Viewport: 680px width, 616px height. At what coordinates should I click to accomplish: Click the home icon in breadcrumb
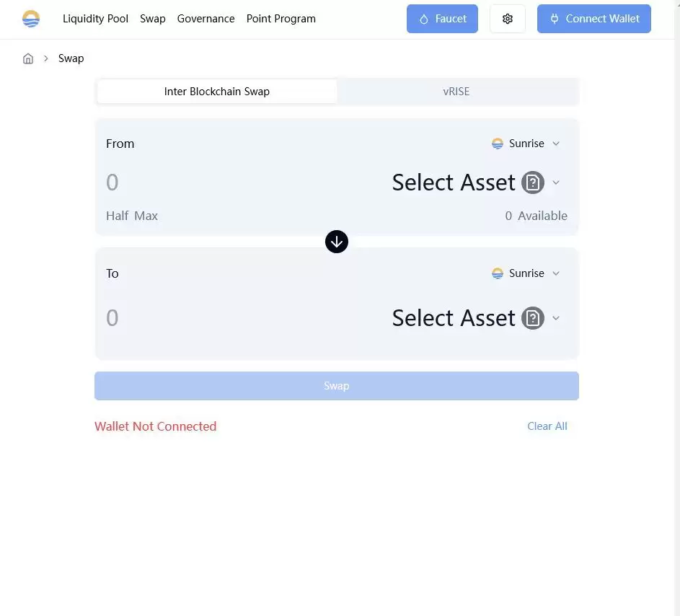28,58
